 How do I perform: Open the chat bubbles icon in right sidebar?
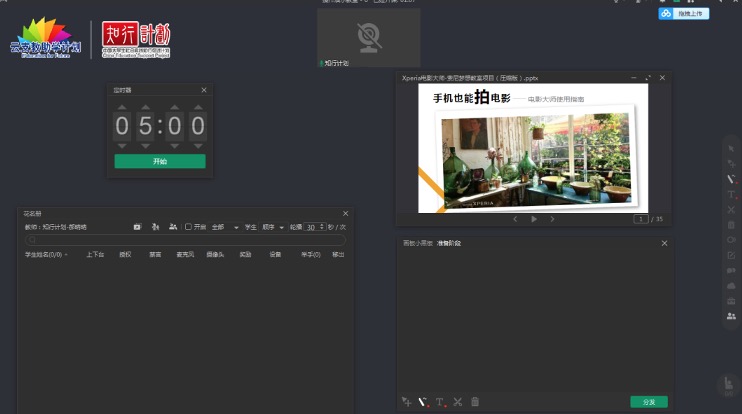pos(731,271)
